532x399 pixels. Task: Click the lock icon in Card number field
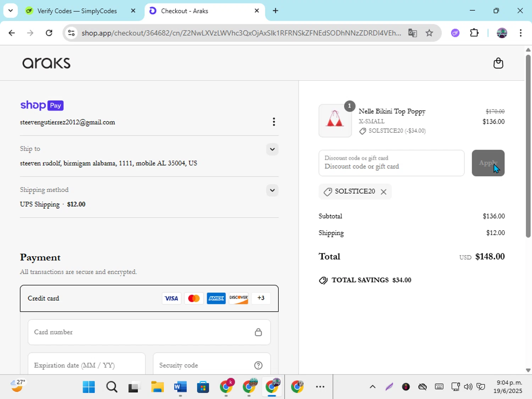pyautogui.click(x=258, y=332)
